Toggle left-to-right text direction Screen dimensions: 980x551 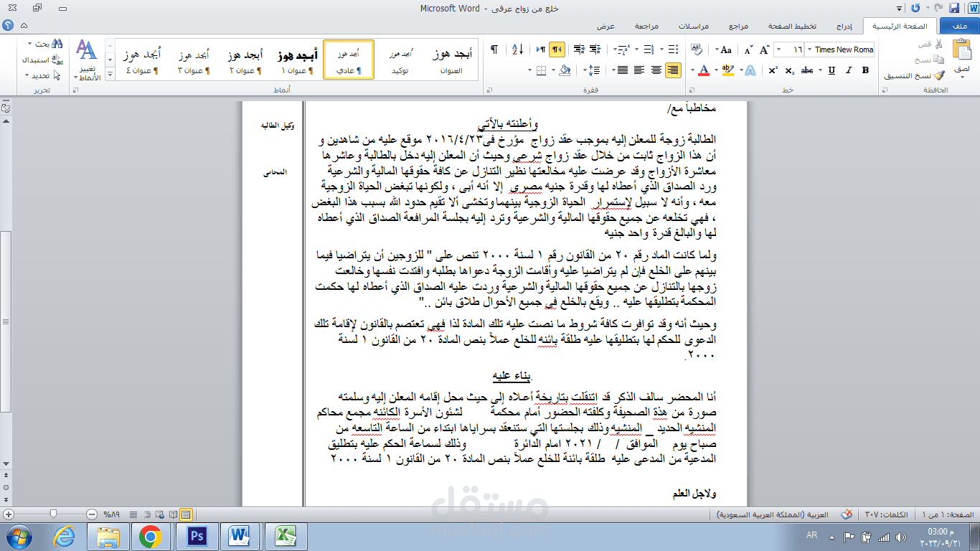[x=541, y=50]
